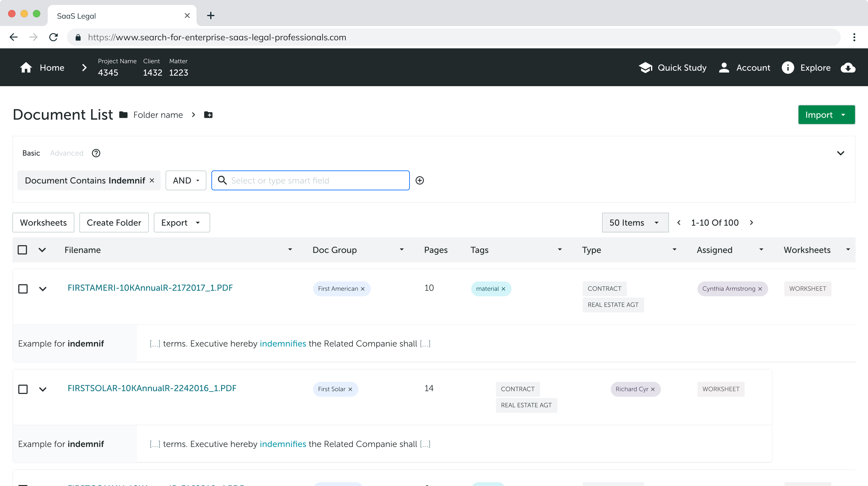
Task: Click the browser address bar
Action: coord(454,37)
